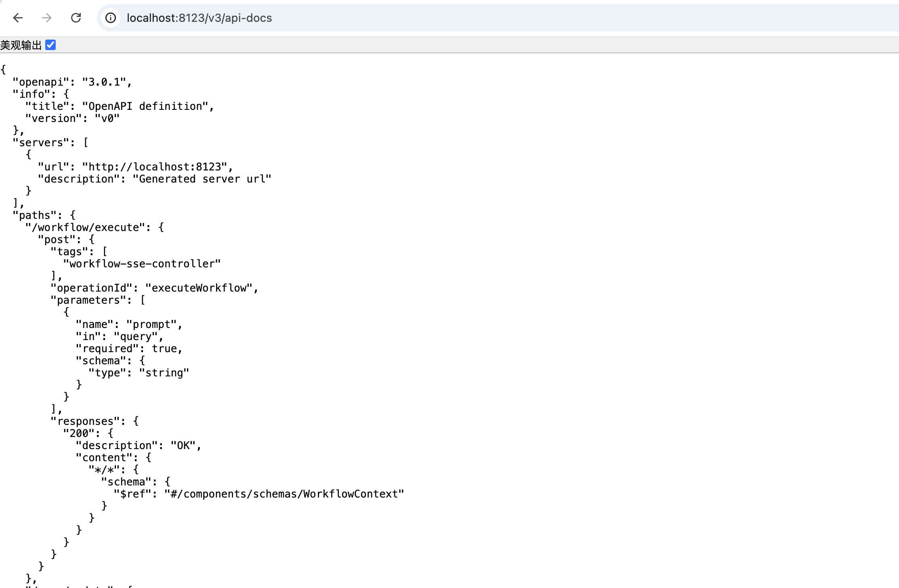Click the "http://localhost:8123" server url value
The height and width of the screenshot is (588, 899).
(x=155, y=167)
